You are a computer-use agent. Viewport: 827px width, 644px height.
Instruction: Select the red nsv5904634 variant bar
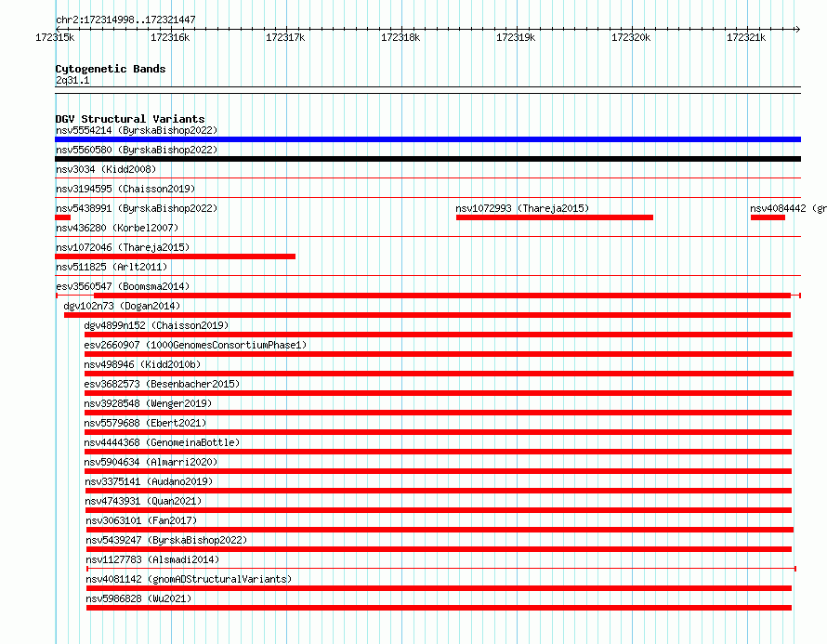[x=438, y=471]
